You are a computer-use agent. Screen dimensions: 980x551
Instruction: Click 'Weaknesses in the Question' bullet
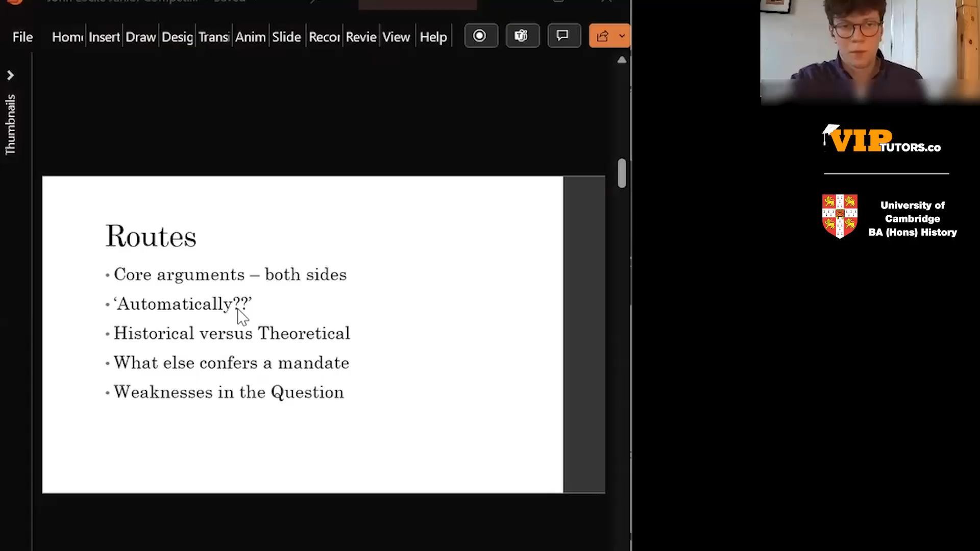pos(229,392)
